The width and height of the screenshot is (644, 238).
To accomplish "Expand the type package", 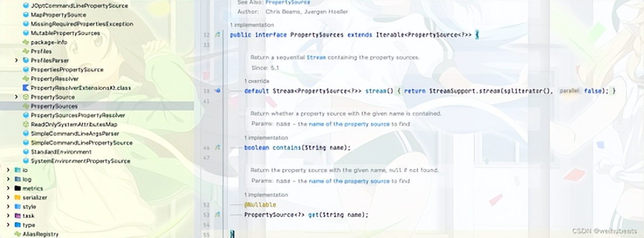I will click(x=8, y=225).
